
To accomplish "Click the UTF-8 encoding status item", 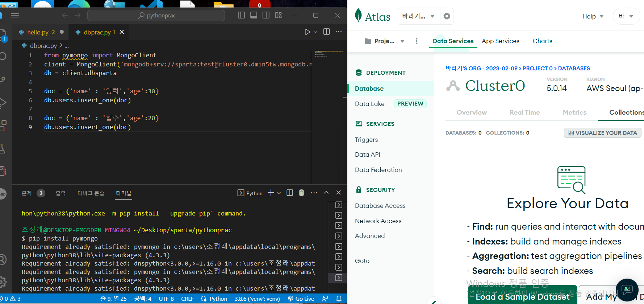I will pyautogui.click(x=166, y=299).
